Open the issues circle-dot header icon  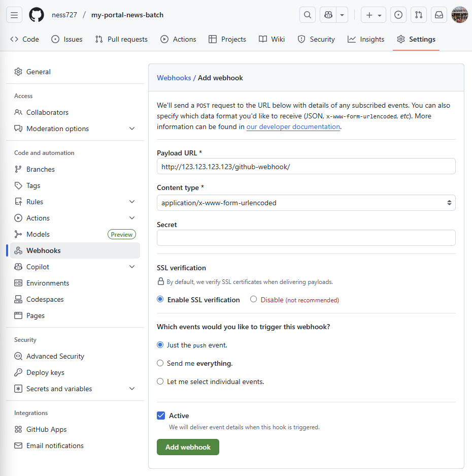click(x=398, y=15)
